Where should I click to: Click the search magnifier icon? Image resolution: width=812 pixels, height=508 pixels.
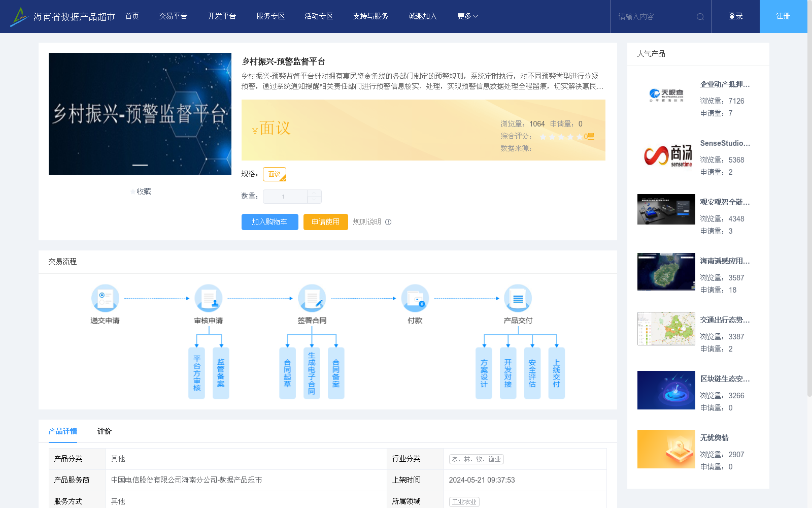700,17
